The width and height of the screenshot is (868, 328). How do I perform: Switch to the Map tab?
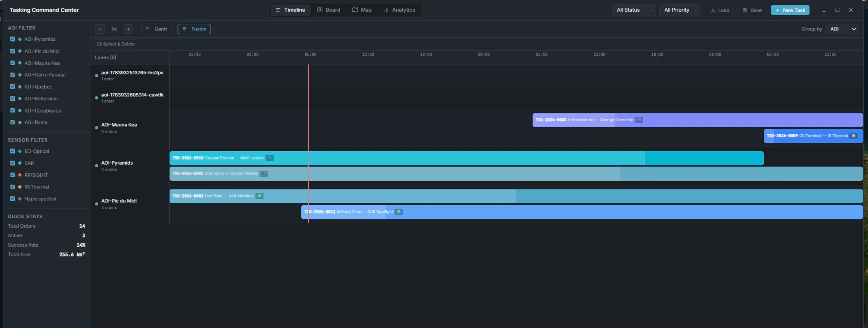click(x=362, y=10)
